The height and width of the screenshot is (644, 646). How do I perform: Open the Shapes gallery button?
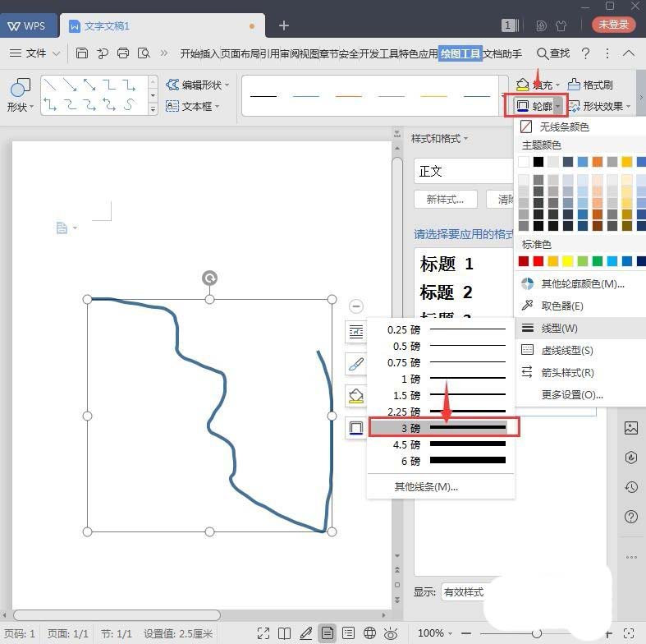[x=21, y=95]
